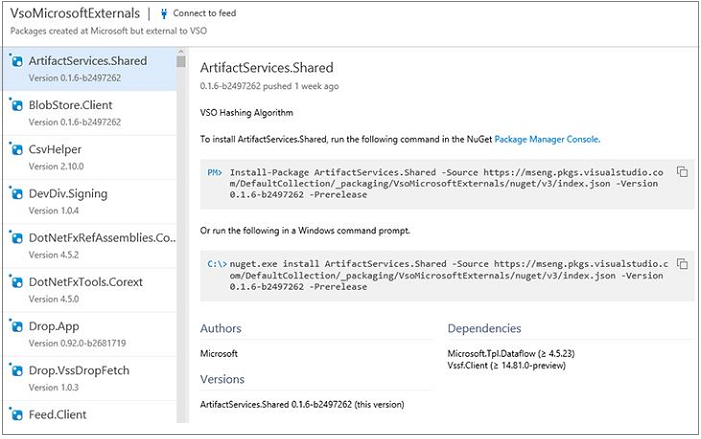
Task: Click 'Version 1.0.4' under DevDiv.Signing
Action: (54, 211)
